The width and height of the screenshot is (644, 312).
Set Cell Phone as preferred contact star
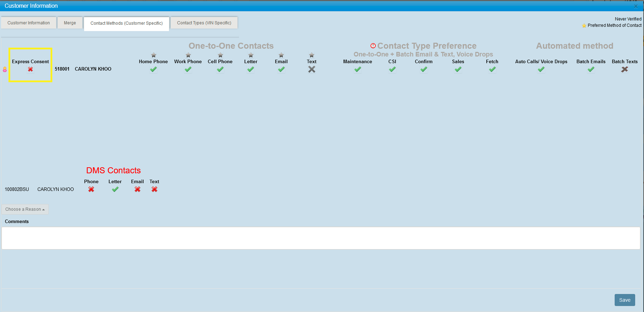pyautogui.click(x=220, y=55)
